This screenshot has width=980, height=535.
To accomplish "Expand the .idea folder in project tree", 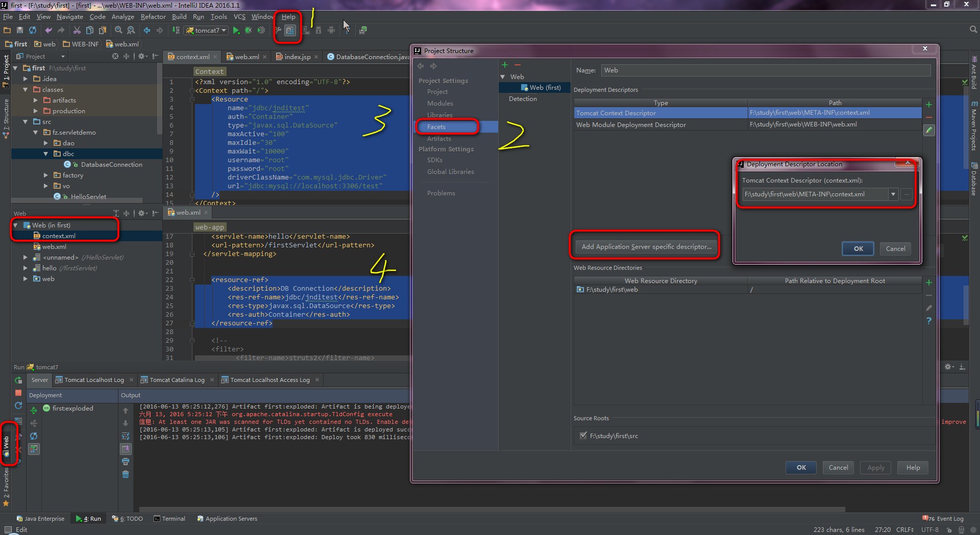I will (x=26, y=79).
